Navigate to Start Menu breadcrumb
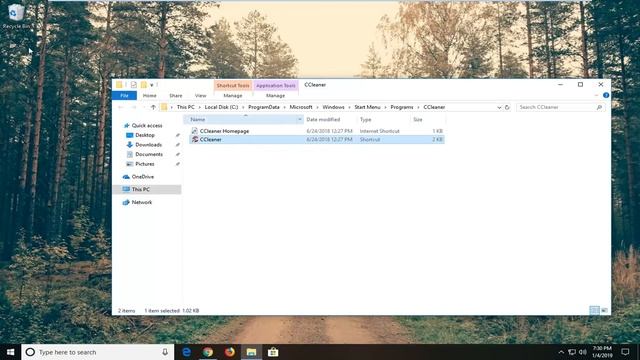Viewport: 640px width, 360px height. (x=367, y=107)
